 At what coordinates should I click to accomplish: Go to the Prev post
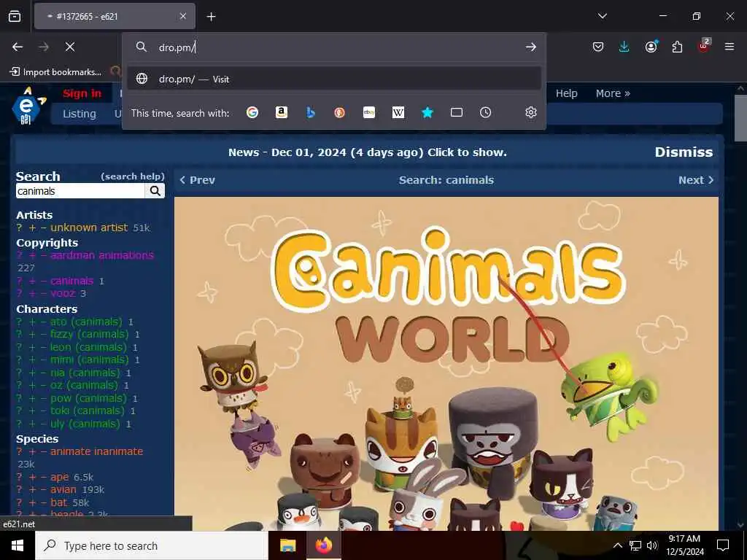[197, 180]
